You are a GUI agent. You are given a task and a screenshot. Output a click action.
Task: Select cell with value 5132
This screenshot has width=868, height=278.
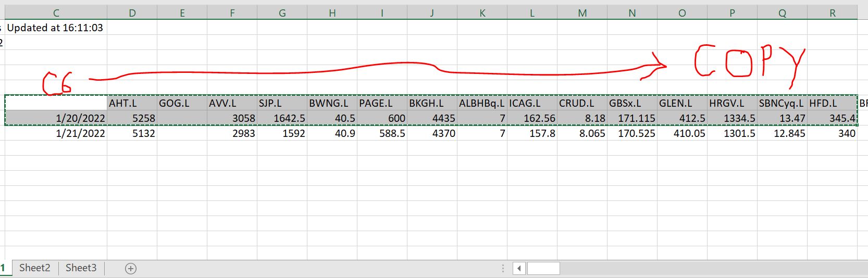point(132,133)
